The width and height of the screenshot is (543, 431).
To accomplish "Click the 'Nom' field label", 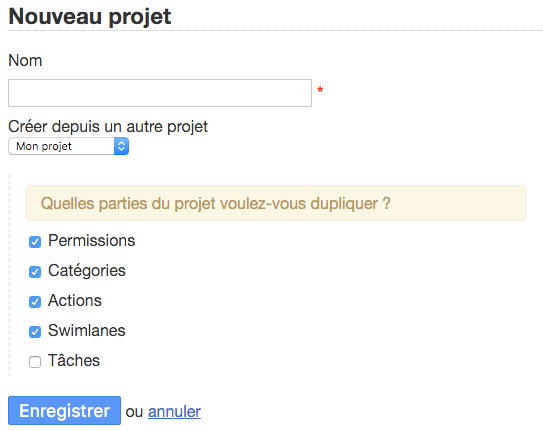I will pos(25,61).
